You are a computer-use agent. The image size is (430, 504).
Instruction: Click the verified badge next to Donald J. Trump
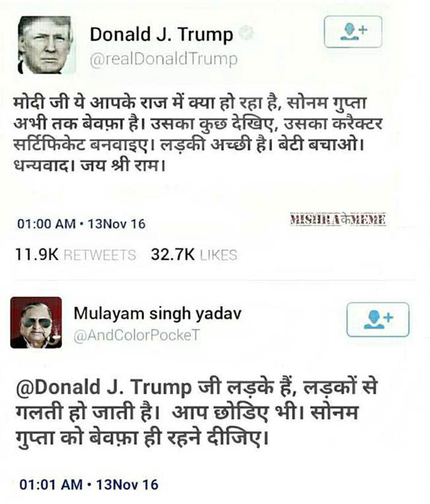246,33
